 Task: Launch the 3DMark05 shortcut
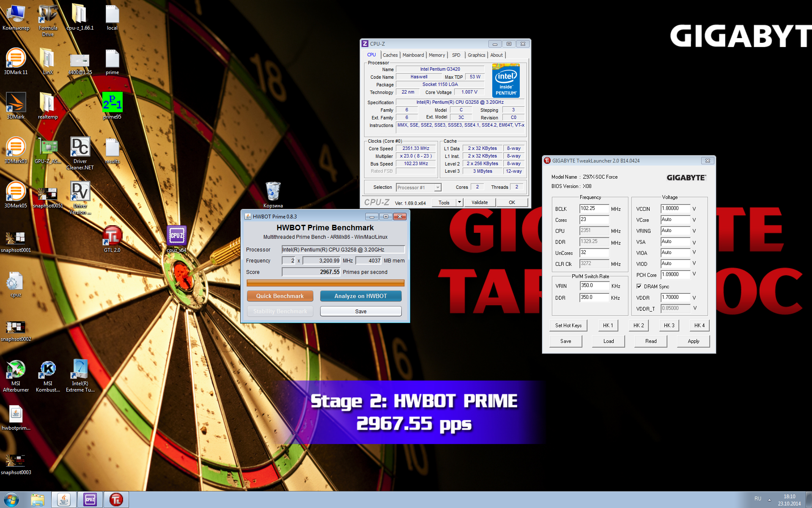point(16,195)
